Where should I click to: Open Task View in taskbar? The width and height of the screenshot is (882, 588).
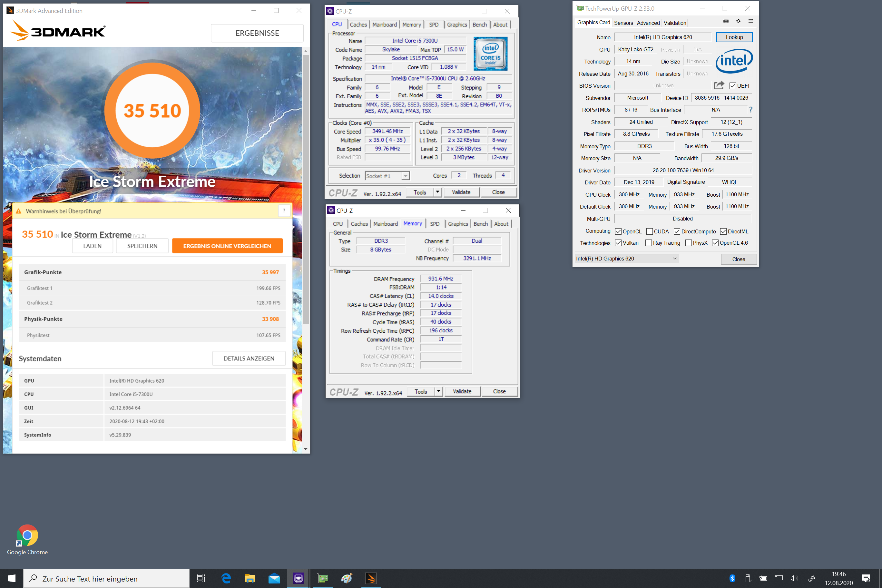[201, 578]
